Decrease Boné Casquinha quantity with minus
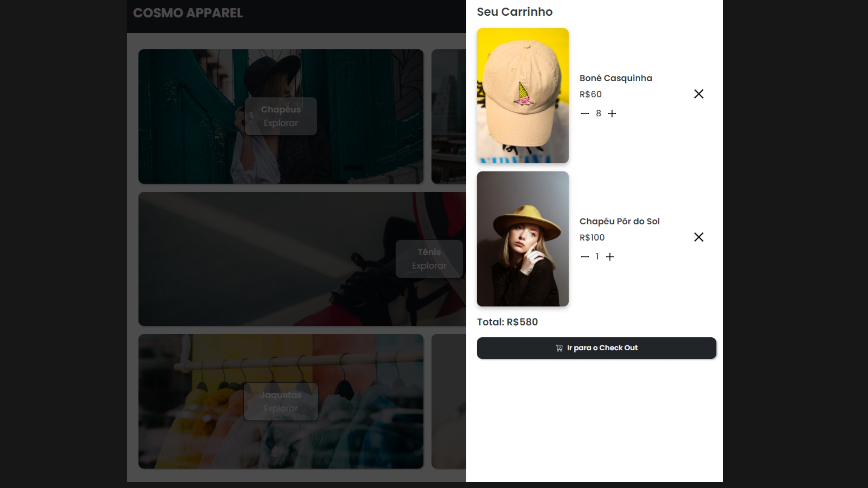Image resolution: width=868 pixels, height=488 pixels. (x=585, y=114)
